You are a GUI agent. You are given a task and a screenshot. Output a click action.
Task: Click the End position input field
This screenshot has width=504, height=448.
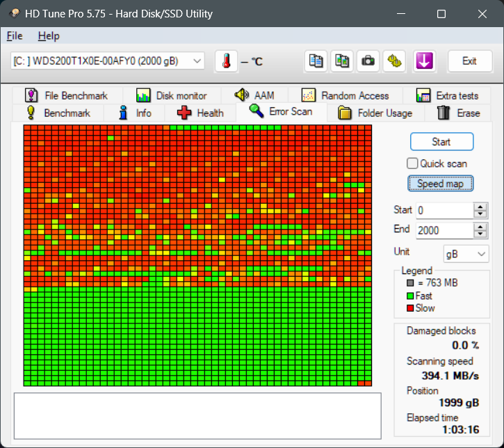(x=444, y=230)
